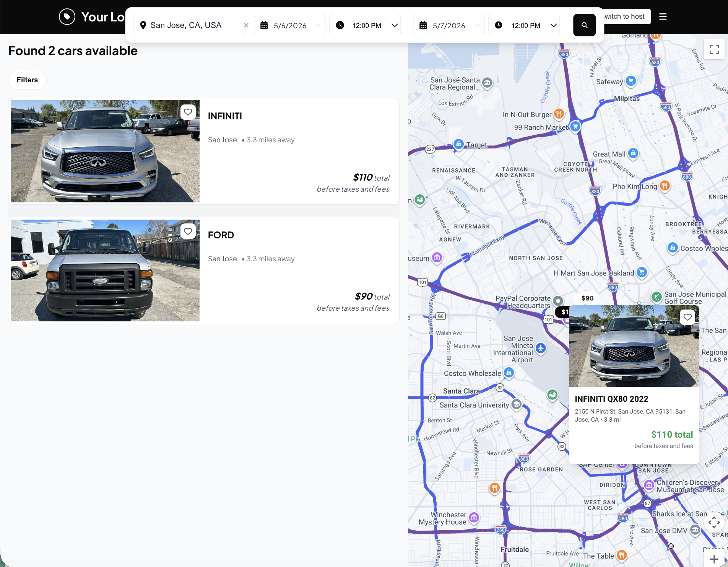
Task: Expand the 5/6/2026 date dropdown
Action: (x=318, y=25)
